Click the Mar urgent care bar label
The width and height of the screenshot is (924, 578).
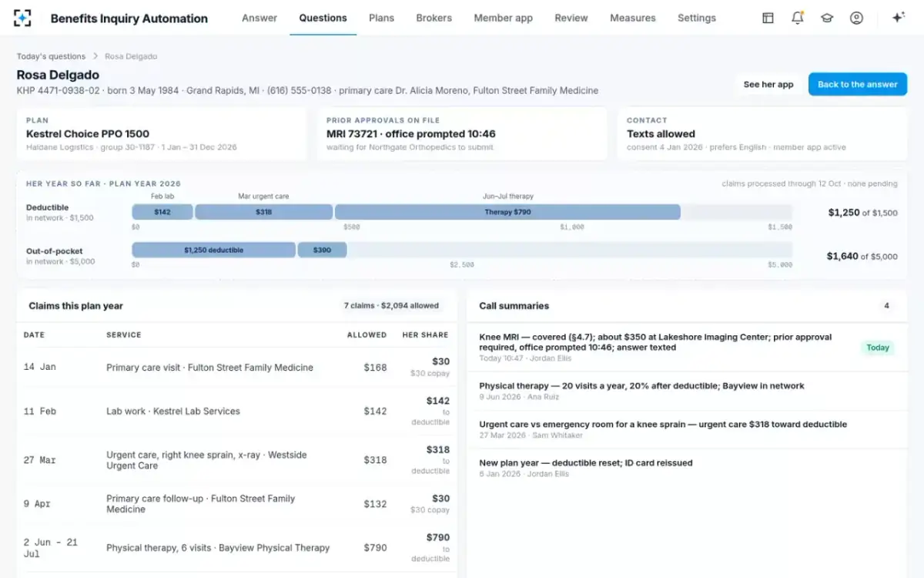tap(264, 197)
